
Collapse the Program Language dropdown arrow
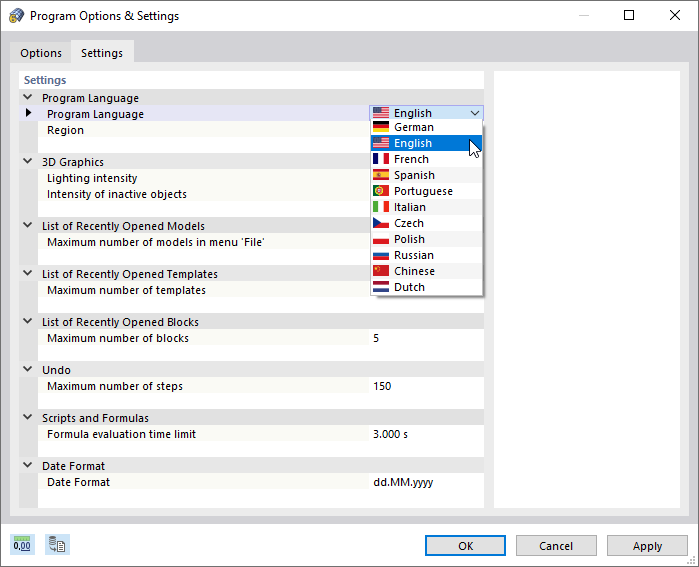(475, 114)
